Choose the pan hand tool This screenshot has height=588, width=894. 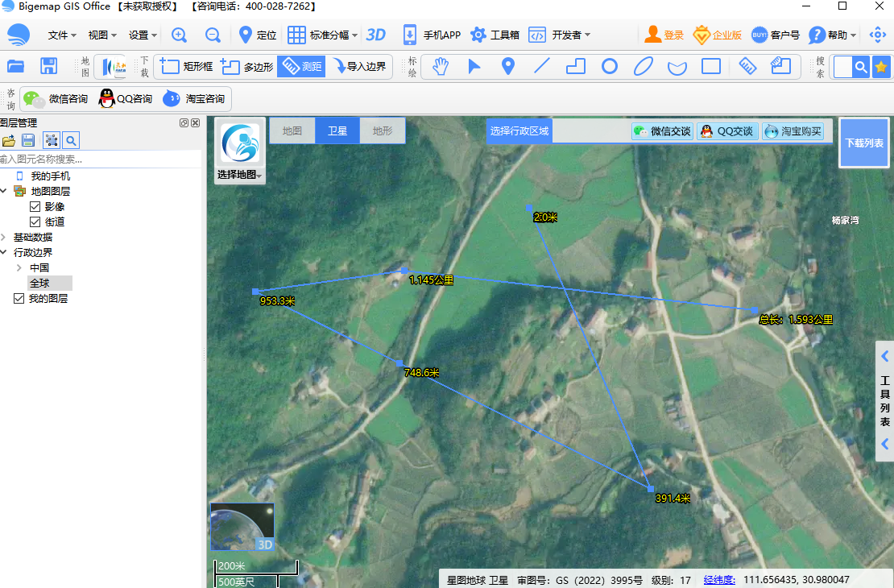point(439,67)
